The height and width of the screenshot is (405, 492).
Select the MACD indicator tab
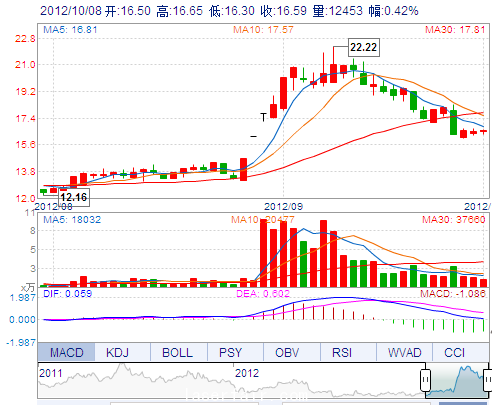(x=66, y=352)
